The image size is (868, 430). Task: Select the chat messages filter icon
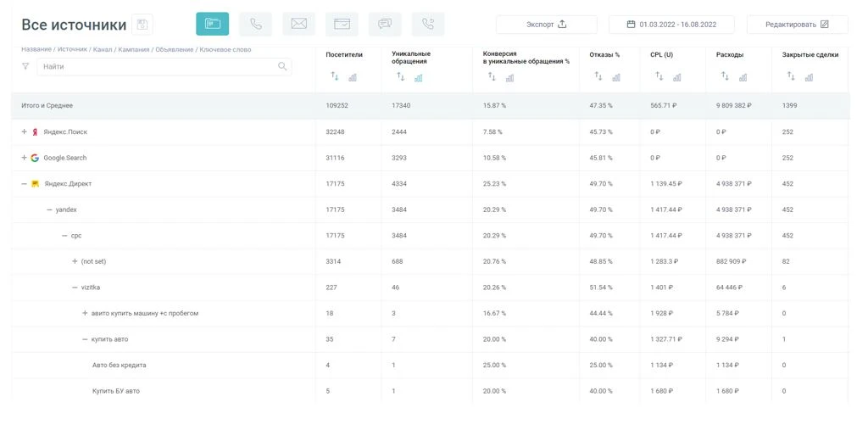pos(385,25)
